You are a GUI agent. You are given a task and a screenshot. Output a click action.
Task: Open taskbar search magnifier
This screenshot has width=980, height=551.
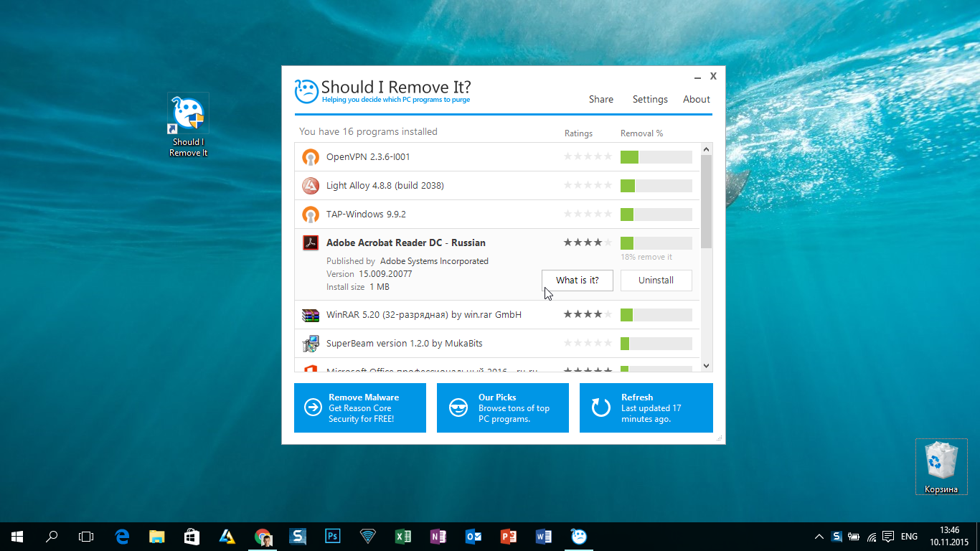point(52,537)
